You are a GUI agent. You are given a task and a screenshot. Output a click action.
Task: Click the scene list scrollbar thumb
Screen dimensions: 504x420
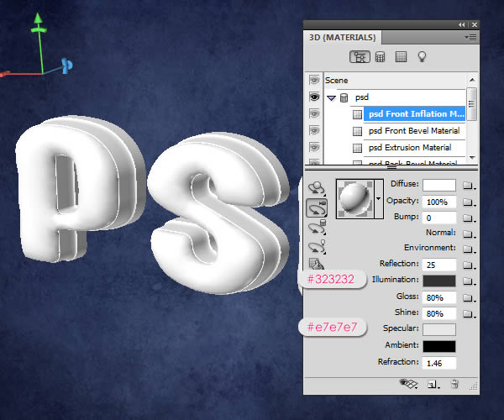click(471, 104)
